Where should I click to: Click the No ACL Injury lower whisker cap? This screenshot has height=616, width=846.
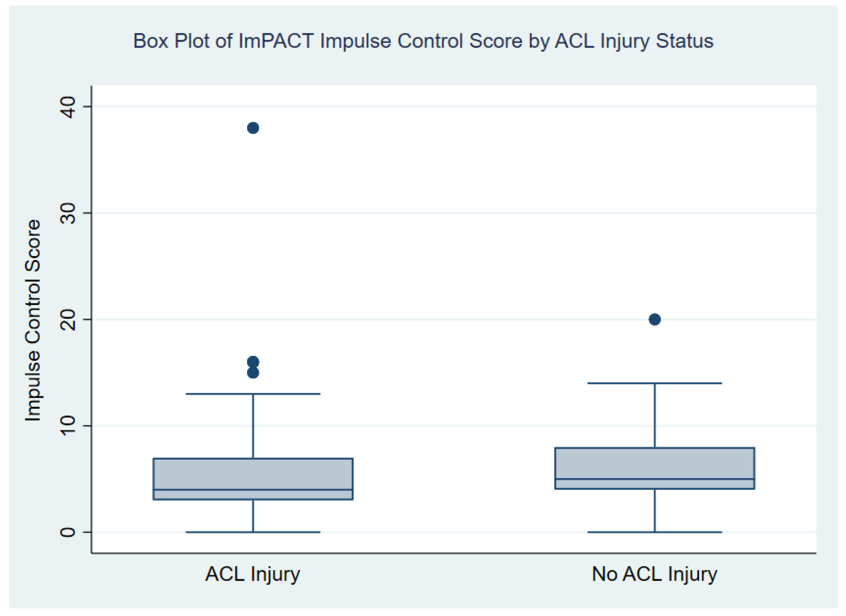(x=655, y=532)
